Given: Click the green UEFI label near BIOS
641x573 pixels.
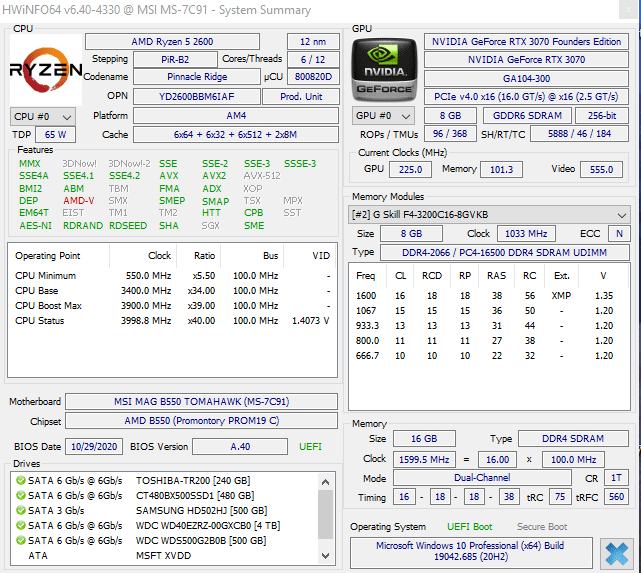Looking at the screenshot, I should [x=310, y=447].
